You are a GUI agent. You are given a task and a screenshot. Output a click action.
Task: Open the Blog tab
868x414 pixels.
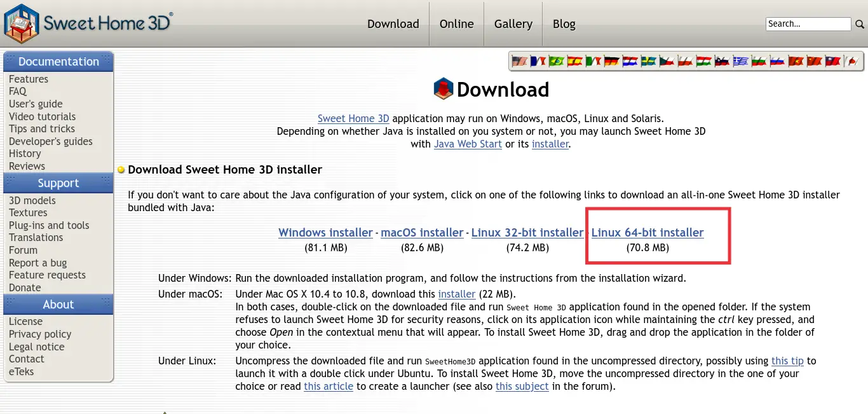tap(564, 24)
